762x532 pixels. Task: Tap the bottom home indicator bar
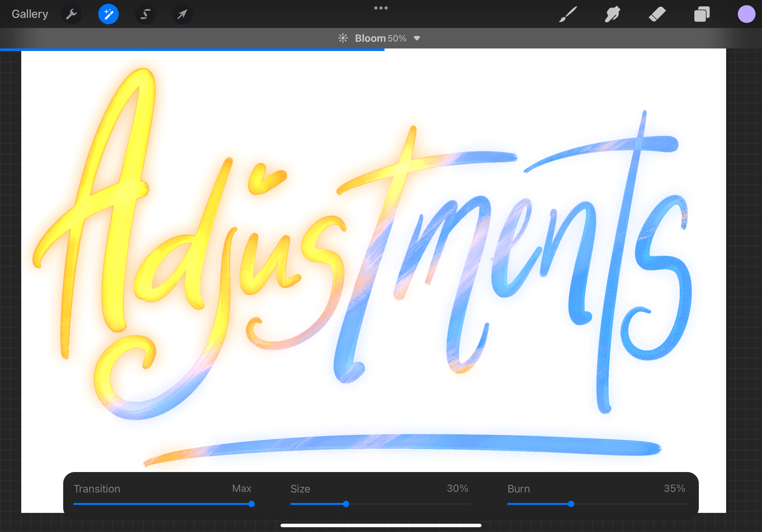tap(381, 525)
